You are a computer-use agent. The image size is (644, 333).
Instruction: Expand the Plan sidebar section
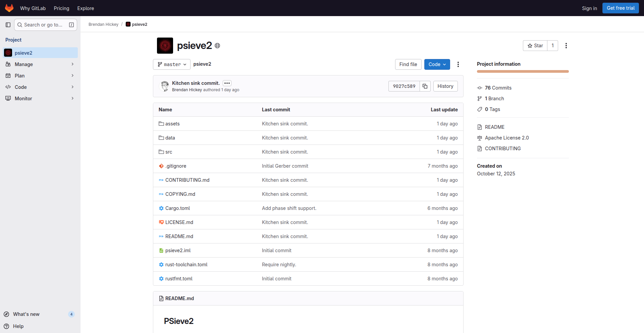pos(40,76)
